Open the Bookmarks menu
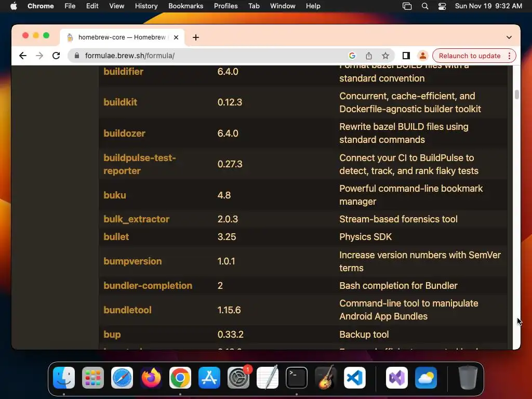532x399 pixels. 185,6
